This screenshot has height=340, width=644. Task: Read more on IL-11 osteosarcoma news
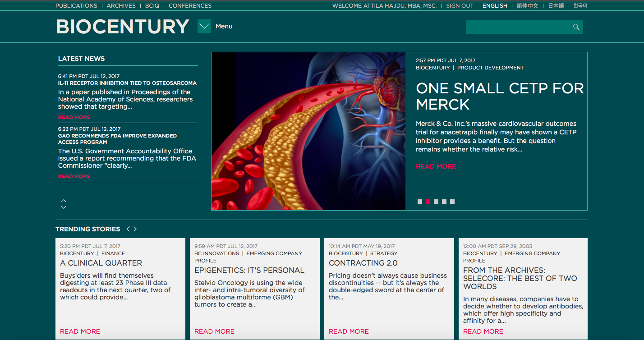(74, 117)
